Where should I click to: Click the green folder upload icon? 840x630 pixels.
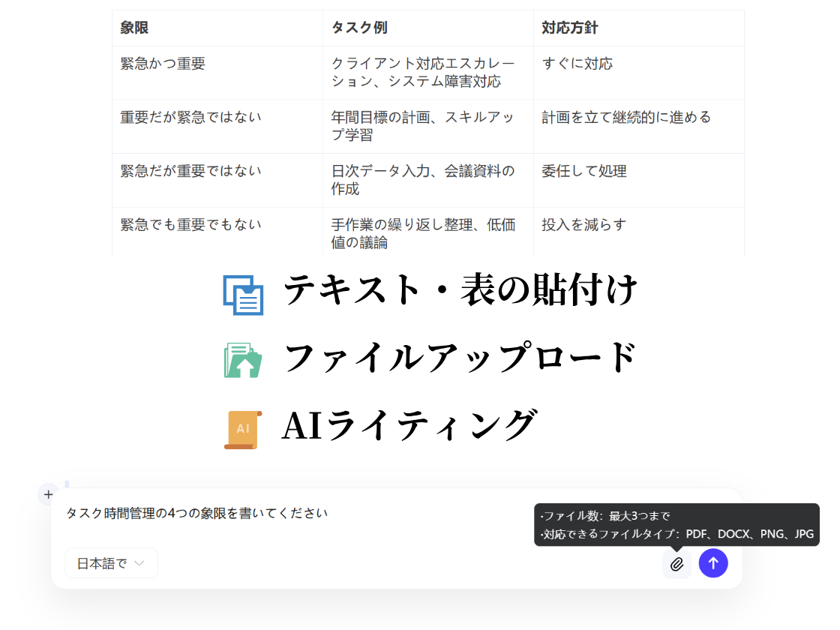(241, 358)
